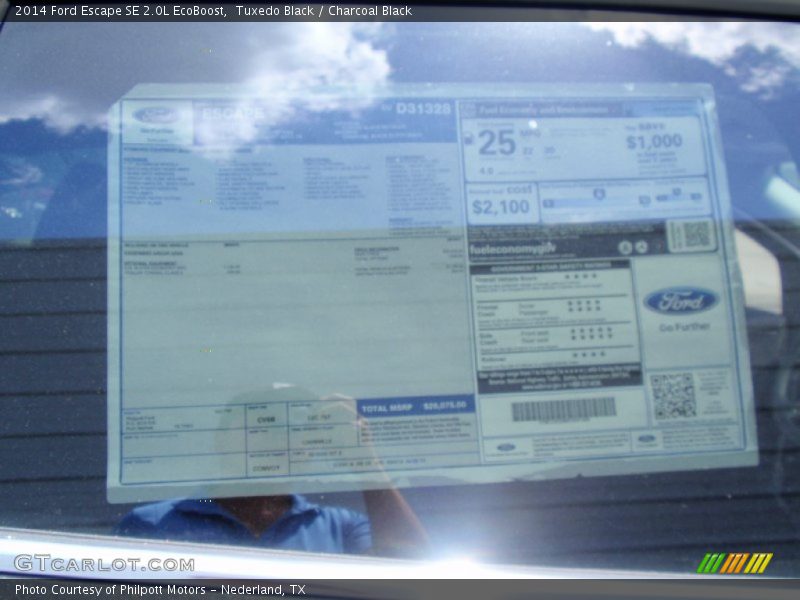Image resolution: width=800 pixels, height=600 pixels.
Task: Toggle the Frontal Crash driver rating stars
Action: tap(583, 302)
